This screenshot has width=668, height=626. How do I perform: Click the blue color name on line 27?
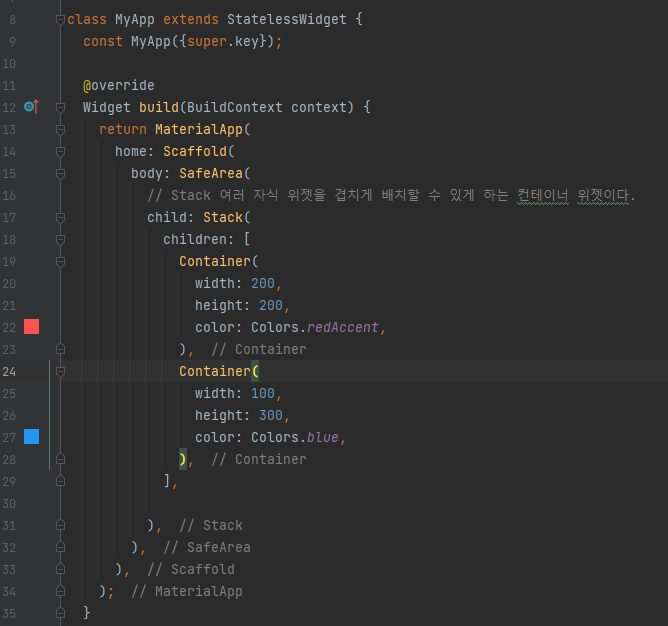pos(323,438)
